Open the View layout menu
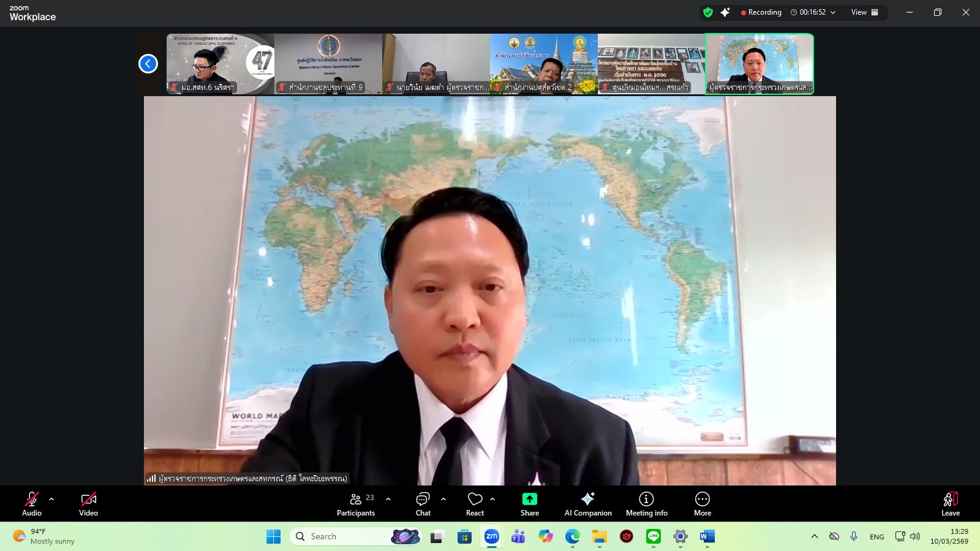This screenshot has height=551, width=980. (864, 12)
